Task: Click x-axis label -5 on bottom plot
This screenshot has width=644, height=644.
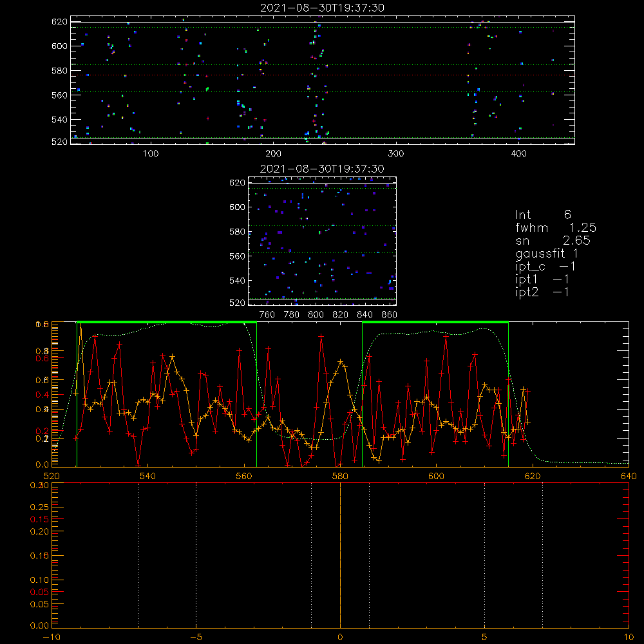Action: (x=196, y=637)
